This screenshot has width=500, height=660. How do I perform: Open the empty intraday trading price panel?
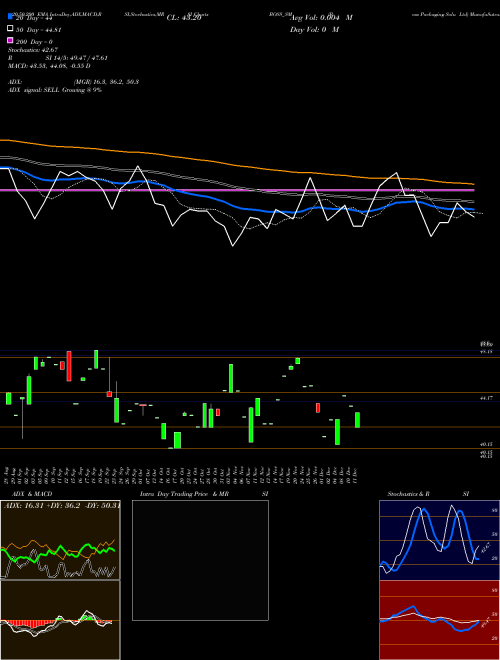pos(200,560)
